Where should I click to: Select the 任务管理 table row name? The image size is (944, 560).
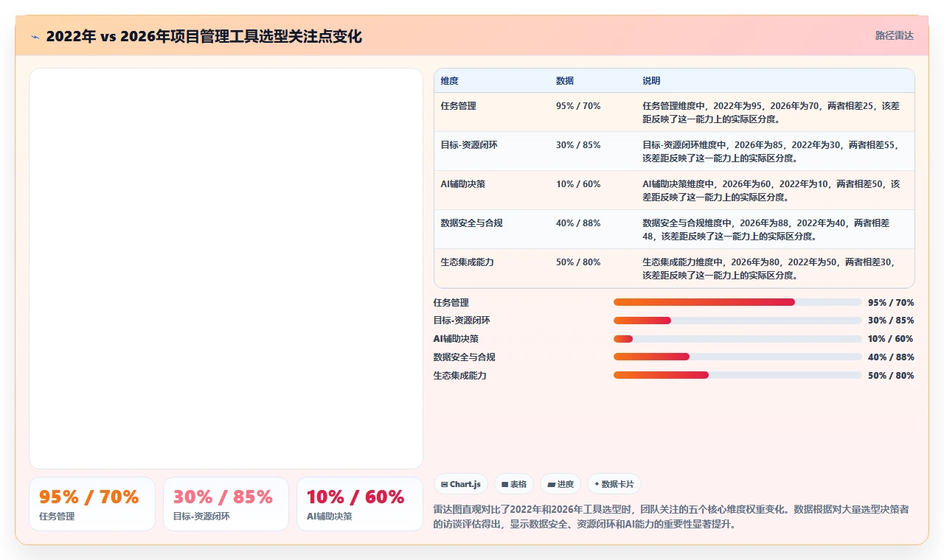point(459,106)
